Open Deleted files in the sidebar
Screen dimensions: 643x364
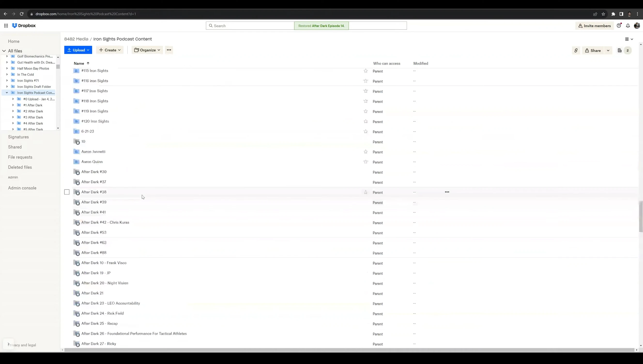coord(20,167)
